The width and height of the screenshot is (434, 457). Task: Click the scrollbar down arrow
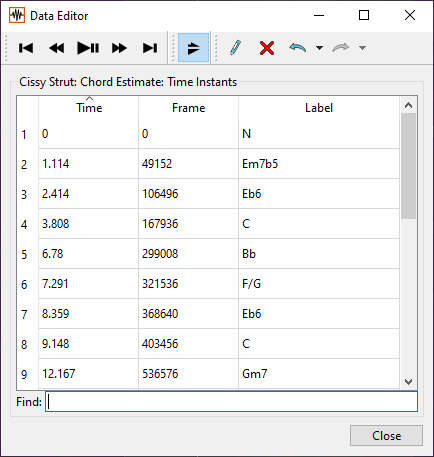click(x=408, y=382)
